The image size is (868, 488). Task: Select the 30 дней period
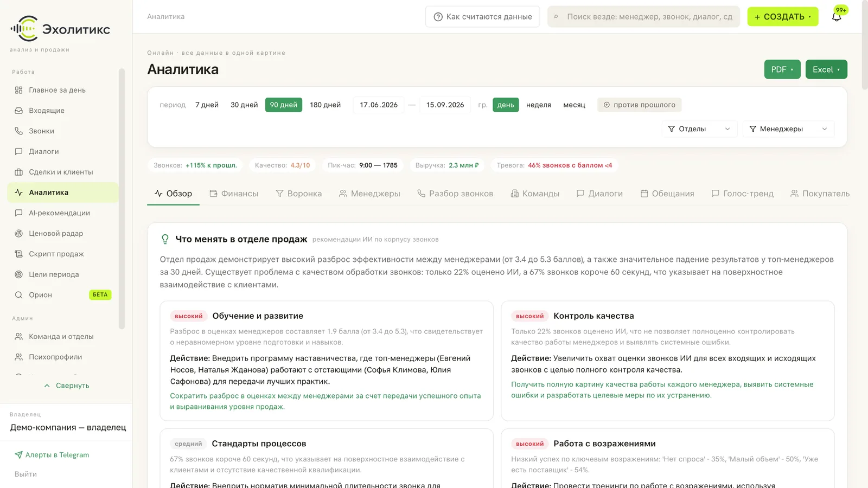[x=244, y=105]
